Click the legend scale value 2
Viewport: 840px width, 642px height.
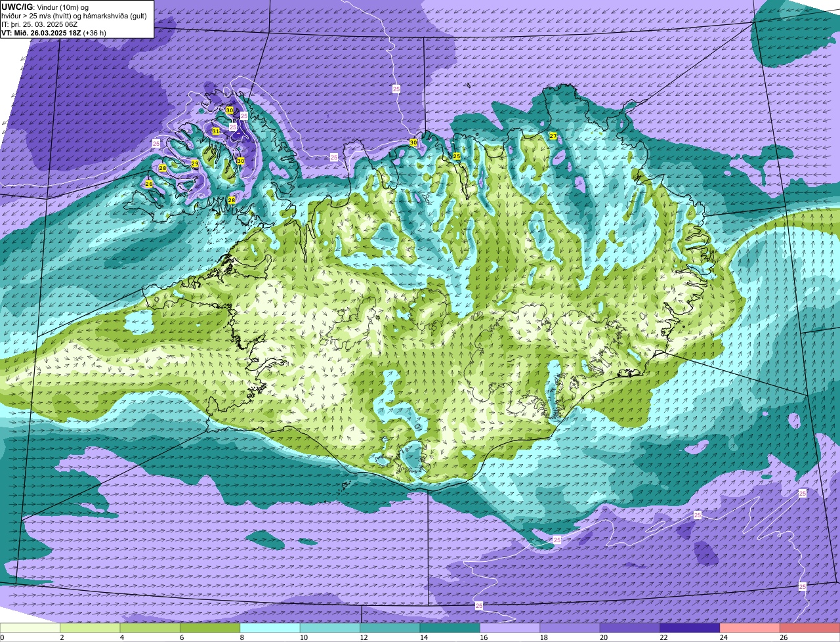click(62, 637)
